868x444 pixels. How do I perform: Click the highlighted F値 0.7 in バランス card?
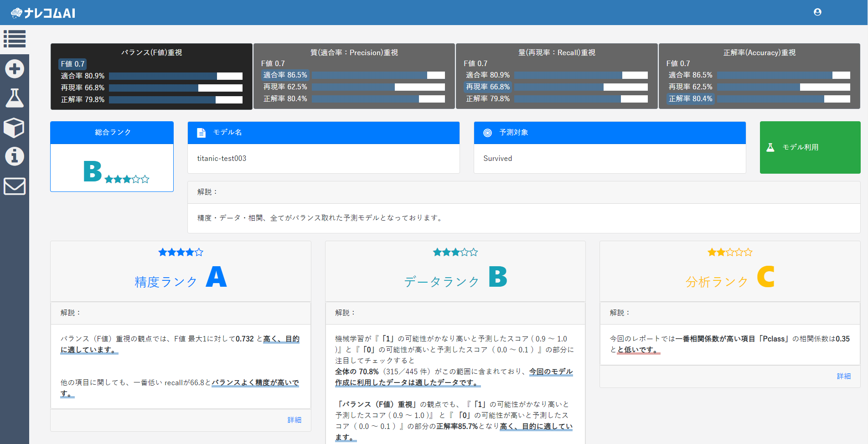pyautogui.click(x=72, y=64)
